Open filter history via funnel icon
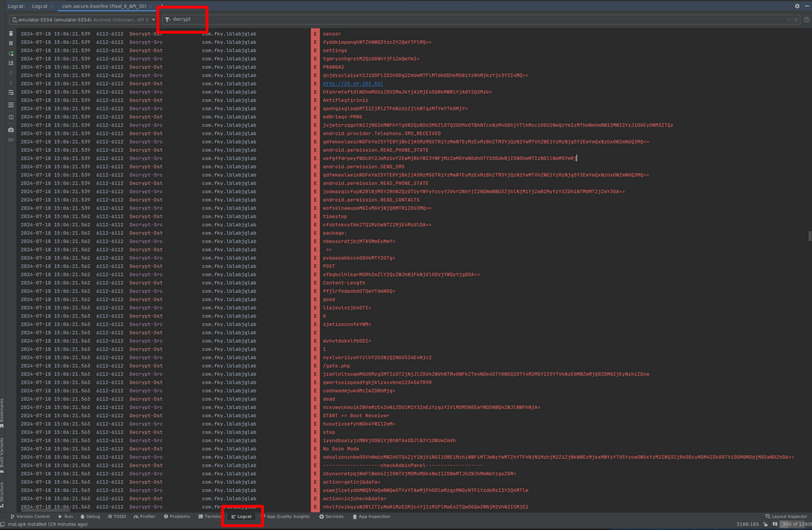 167,20
